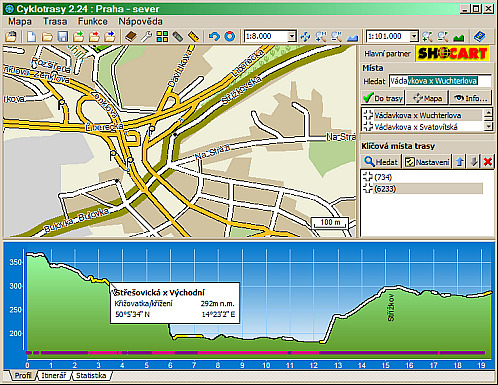The height and width of the screenshot is (385, 498).
Task: Click Hledat button under Klíčová místa trasy
Action: click(381, 162)
